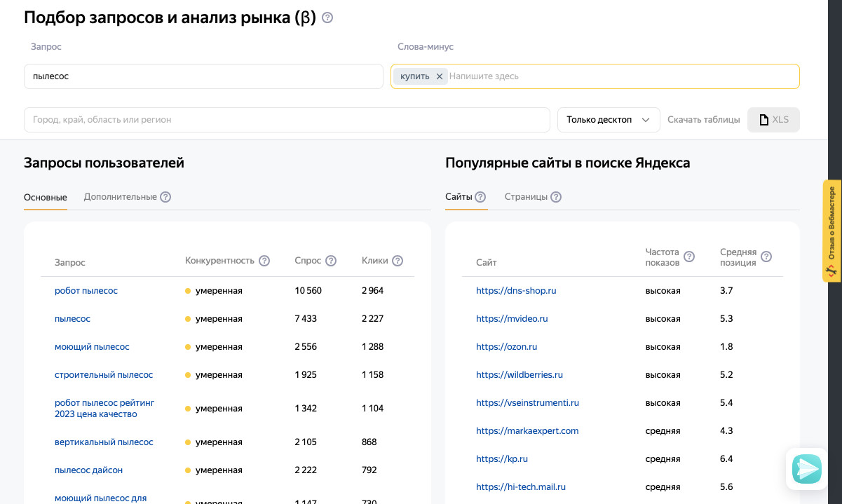The height and width of the screenshot is (504, 842).
Task: Click help icon next to Частота показов
Action: tap(689, 257)
